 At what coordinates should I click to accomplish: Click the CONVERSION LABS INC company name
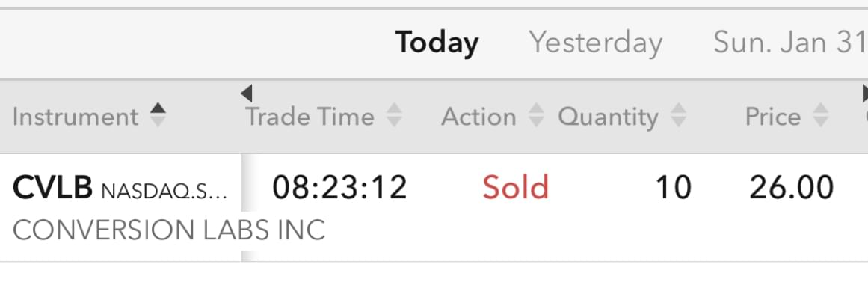(169, 230)
